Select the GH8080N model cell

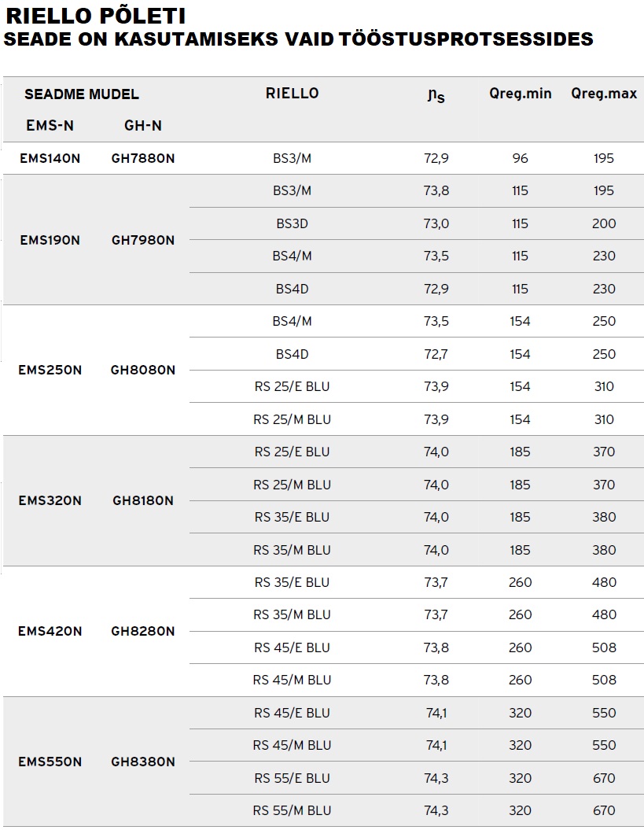tap(143, 370)
